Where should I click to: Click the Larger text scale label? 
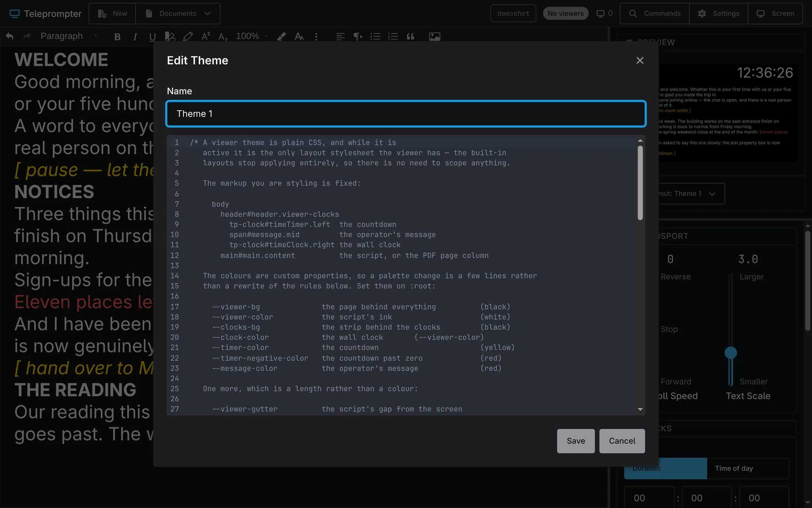[751, 277]
